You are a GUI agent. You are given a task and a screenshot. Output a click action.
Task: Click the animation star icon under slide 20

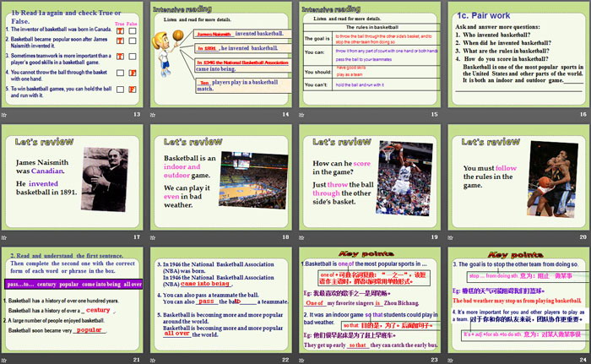click(x=450, y=237)
